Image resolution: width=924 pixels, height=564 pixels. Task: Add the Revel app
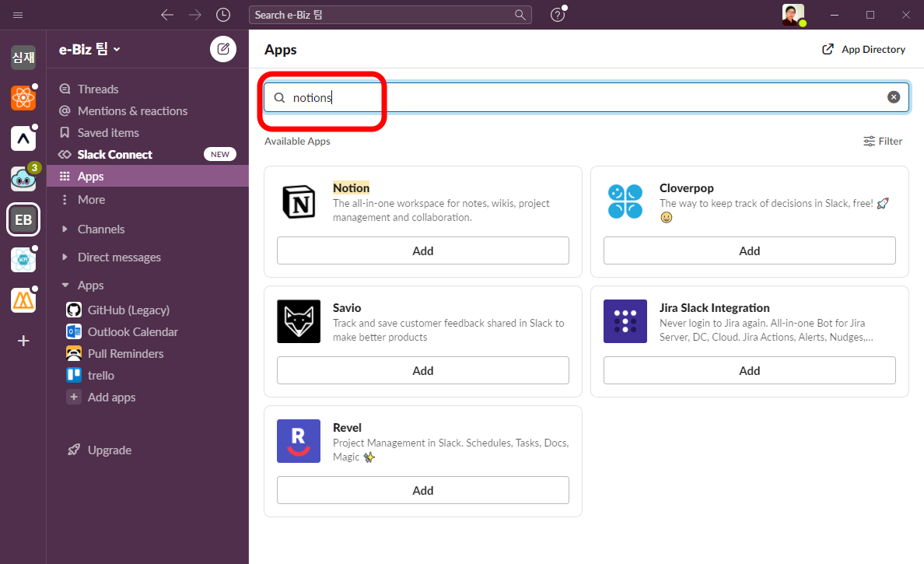422,490
